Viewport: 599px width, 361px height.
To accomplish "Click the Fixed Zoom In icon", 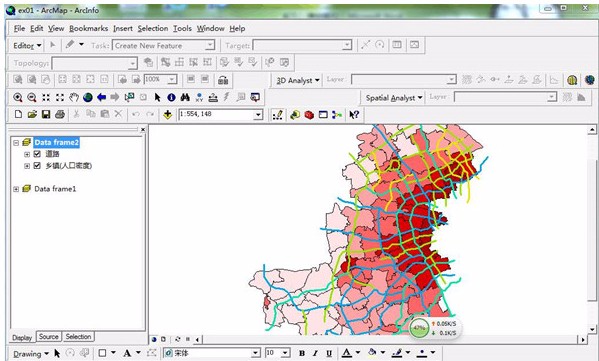I will point(46,97).
